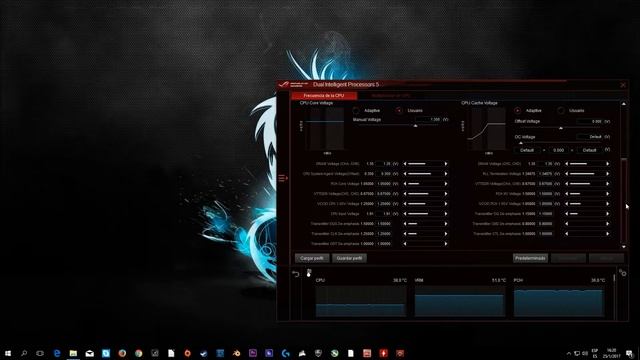Show hidden system tray icons

(569, 353)
